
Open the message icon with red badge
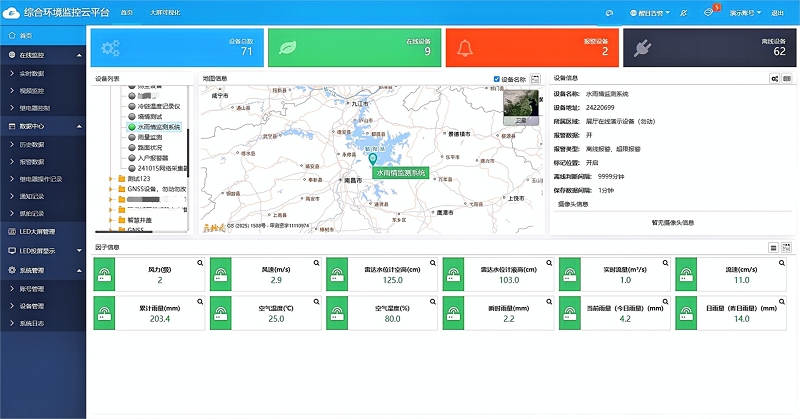[709, 12]
